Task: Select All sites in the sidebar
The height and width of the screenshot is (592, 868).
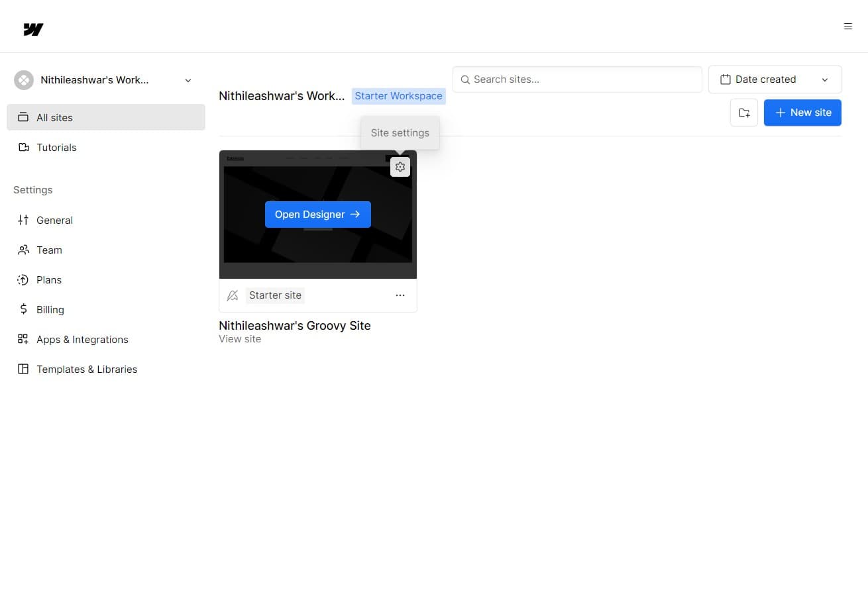Action: click(106, 117)
